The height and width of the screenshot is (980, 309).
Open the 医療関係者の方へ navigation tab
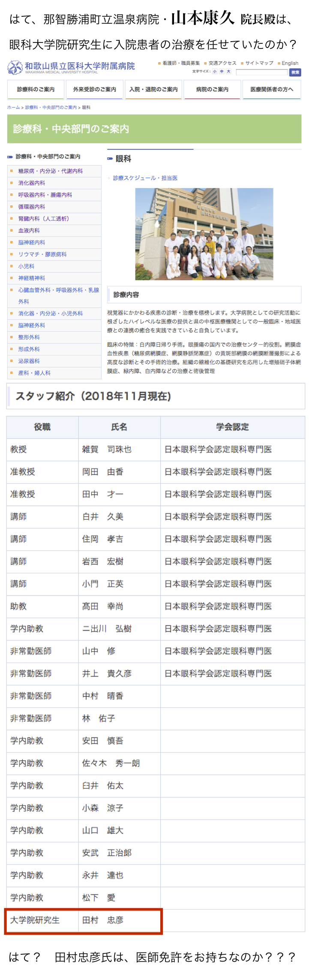pyautogui.click(x=272, y=89)
